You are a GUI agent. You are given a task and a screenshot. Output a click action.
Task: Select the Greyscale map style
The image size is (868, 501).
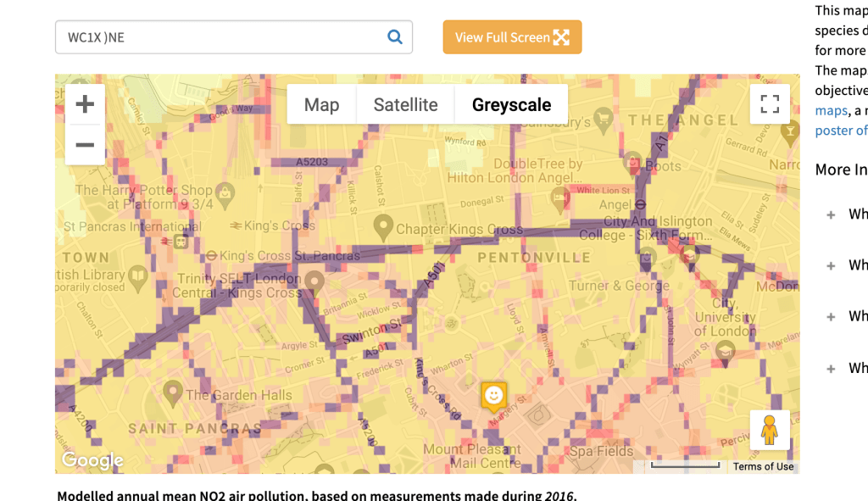(511, 105)
